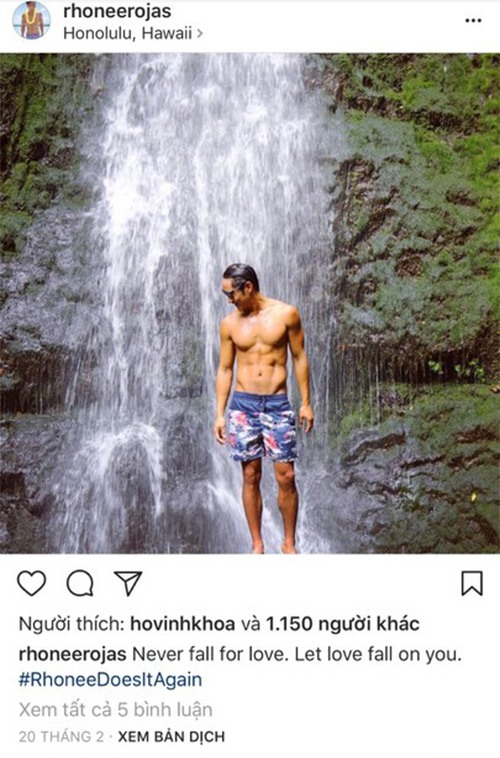Open #RhoneeDoesItAgain hashtag
The image size is (500, 758).
(x=110, y=680)
